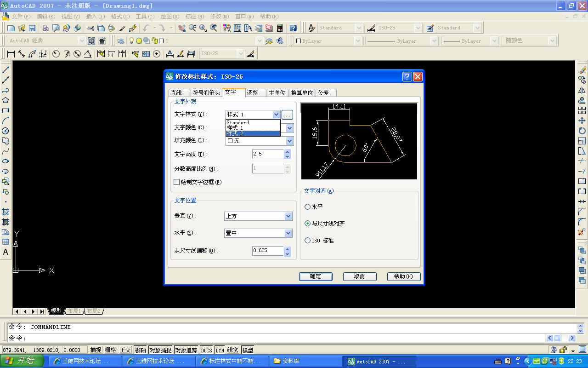The height and width of the screenshot is (368, 588).
Task: Select the Aligned dimension tool
Action: click(22, 54)
